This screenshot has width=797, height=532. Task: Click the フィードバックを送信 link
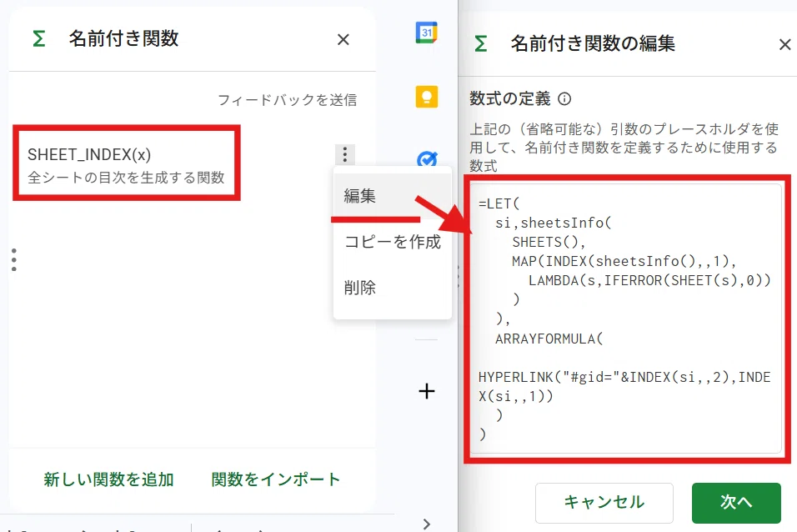pyautogui.click(x=287, y=100)
